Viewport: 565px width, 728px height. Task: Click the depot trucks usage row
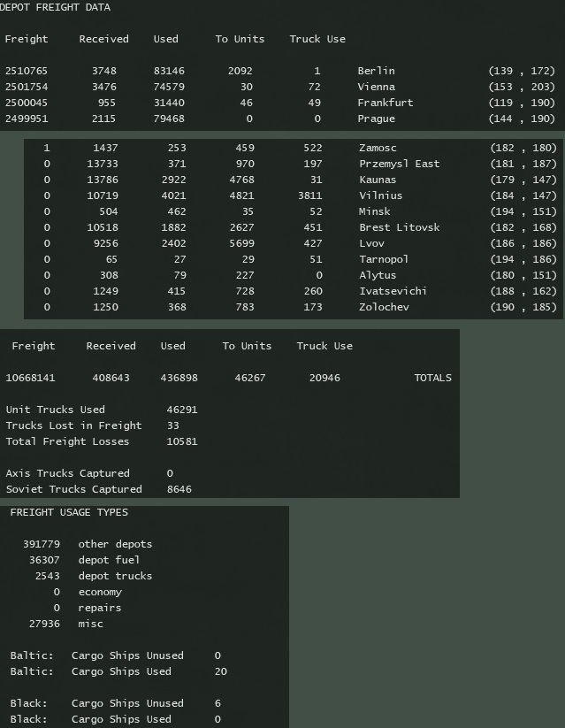[94, 576]
